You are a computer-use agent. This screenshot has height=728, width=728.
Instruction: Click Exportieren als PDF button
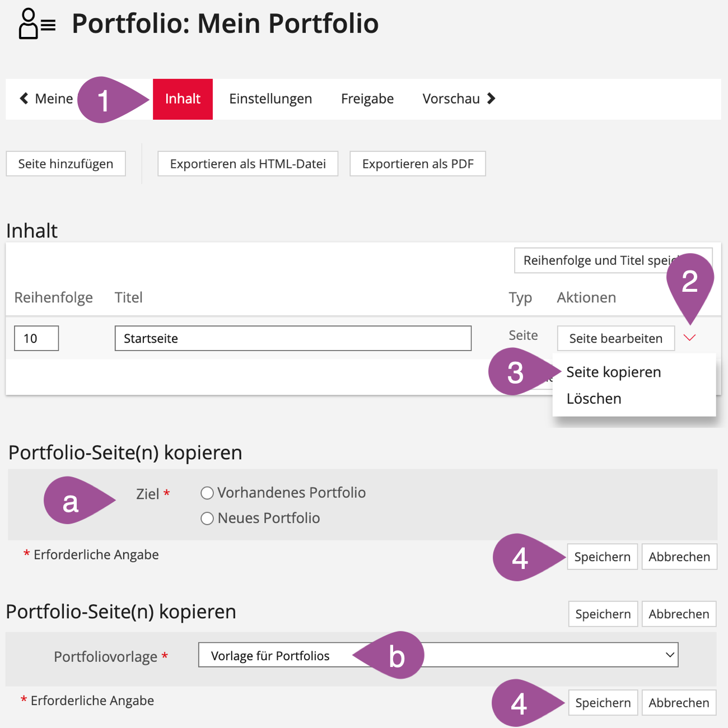click(x=417, y=164)
